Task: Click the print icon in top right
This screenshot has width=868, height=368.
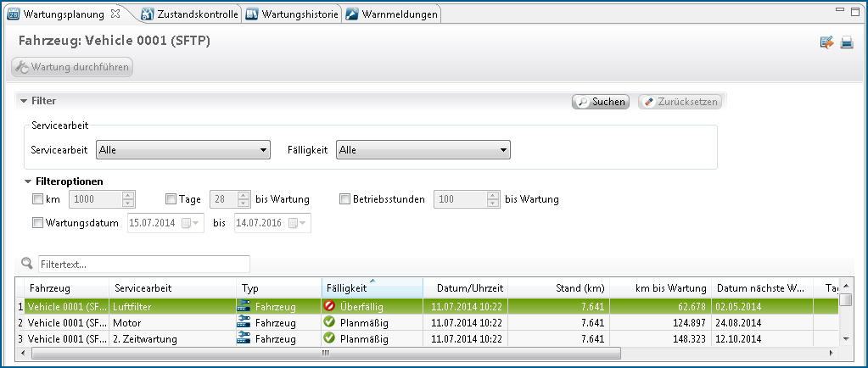Action: pyautogui.click(x=846, y=42)
